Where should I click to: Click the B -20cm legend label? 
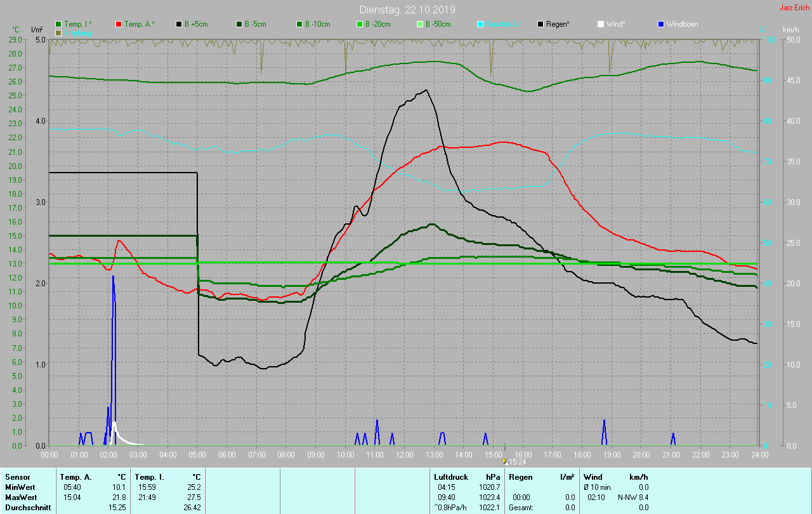click(x=377, y=24)
